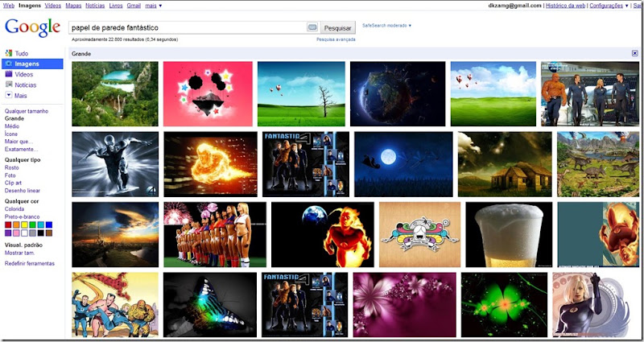Open the full moon night sky thumbnail
Image resolution: width=644 pixels, height=342 pixels.
pyautogui.click(x=403, y=164)
